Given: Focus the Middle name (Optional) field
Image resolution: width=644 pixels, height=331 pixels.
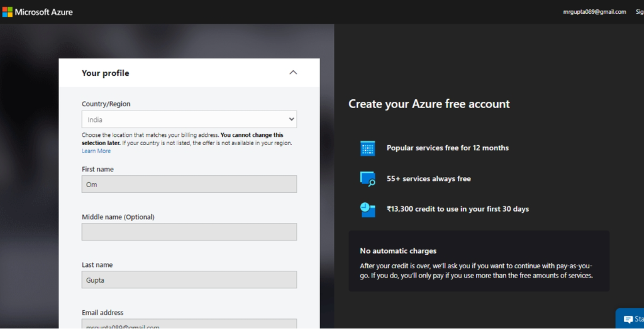Looking at the screenshot, I should click(x=189, y=232).
